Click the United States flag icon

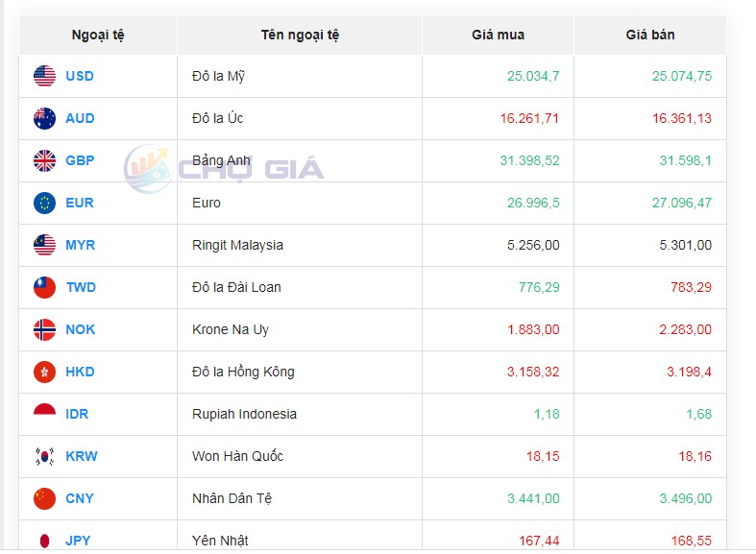pyautogui.click(x=44, y=76)
